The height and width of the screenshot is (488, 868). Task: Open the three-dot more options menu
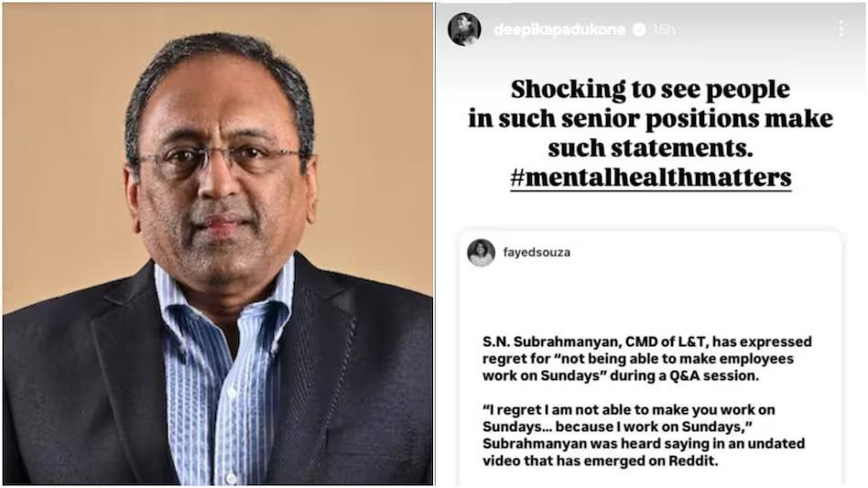point(841,28)
